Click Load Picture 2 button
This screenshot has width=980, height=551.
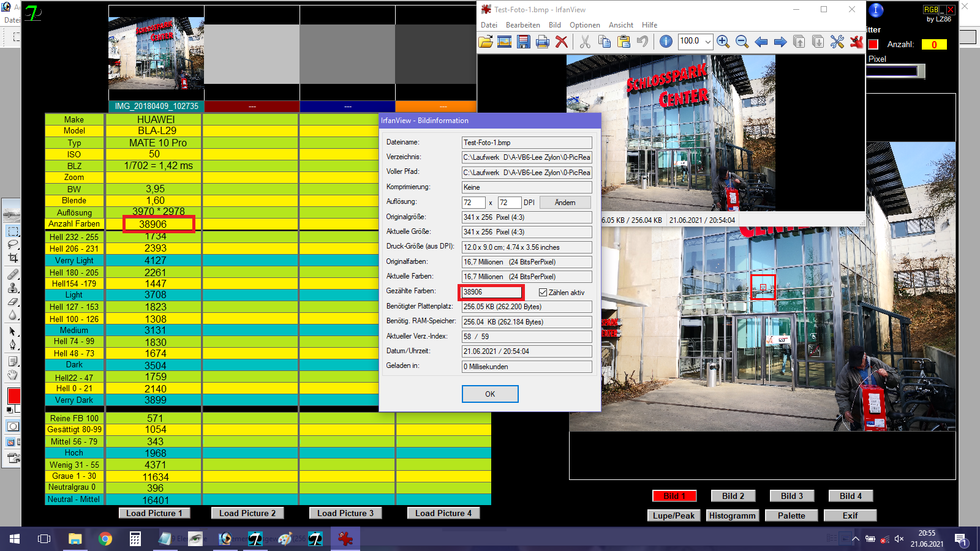(x=247, y=513)
